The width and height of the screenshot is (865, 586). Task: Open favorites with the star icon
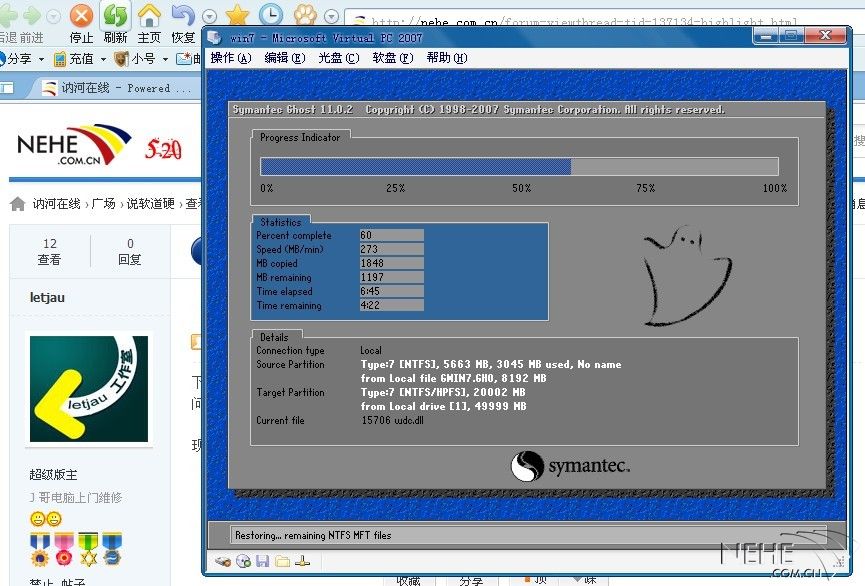pyautogui.click(x=237, y=15)
